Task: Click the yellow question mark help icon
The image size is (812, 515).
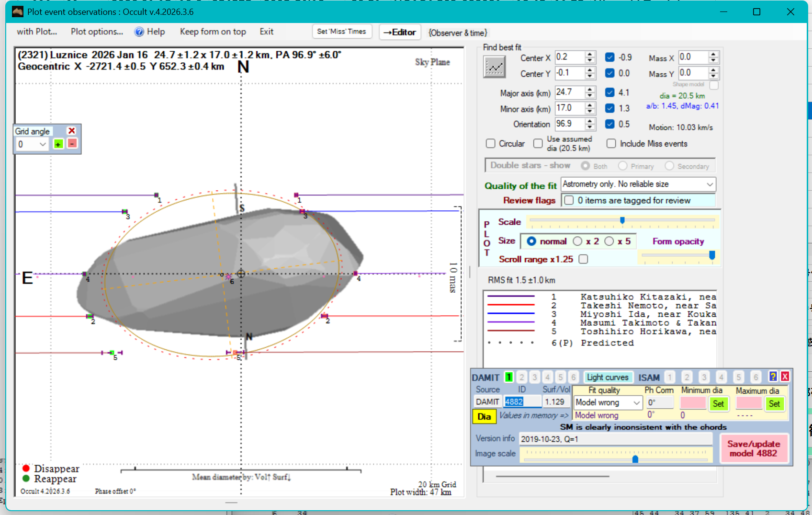Action: [x=773, y=377]
